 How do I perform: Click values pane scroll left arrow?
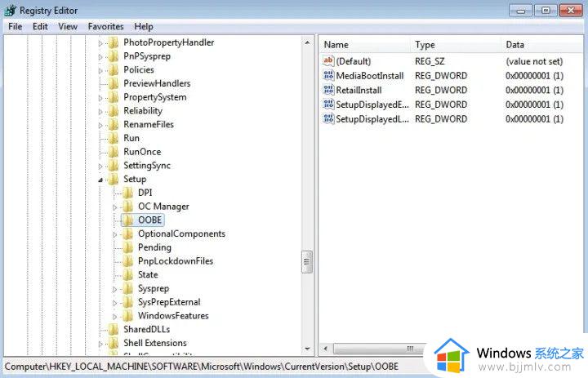(x=326, y=349)
